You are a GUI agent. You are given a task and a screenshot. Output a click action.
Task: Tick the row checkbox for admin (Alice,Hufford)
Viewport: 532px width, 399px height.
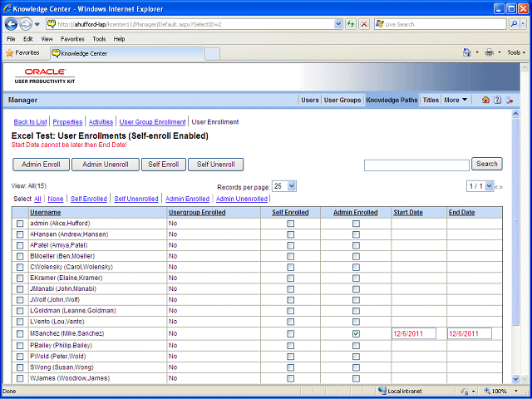(20, 224)
